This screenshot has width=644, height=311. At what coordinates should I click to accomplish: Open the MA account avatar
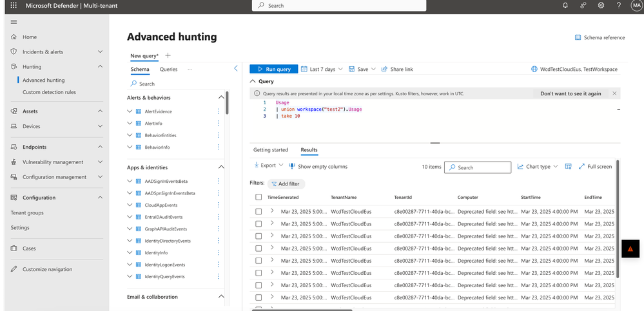(x=637, y=5)
